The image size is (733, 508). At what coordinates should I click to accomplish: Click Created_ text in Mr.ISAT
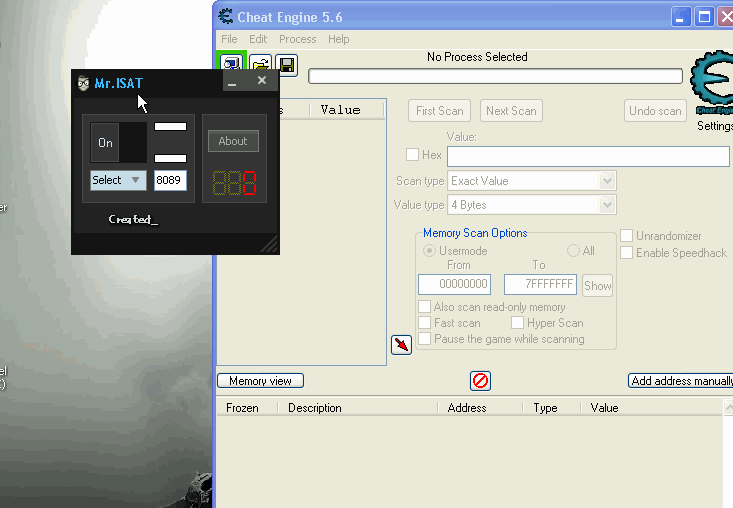point(133,219)
